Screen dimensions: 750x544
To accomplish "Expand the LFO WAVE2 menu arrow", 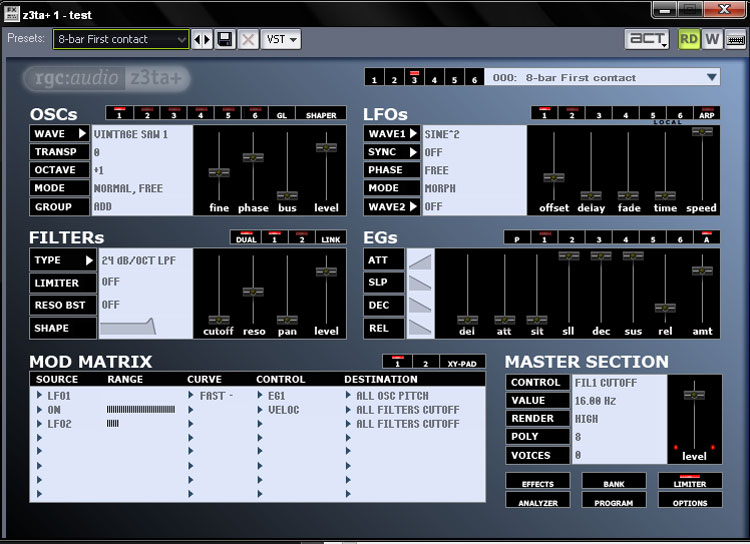I will tap(413, 206).
